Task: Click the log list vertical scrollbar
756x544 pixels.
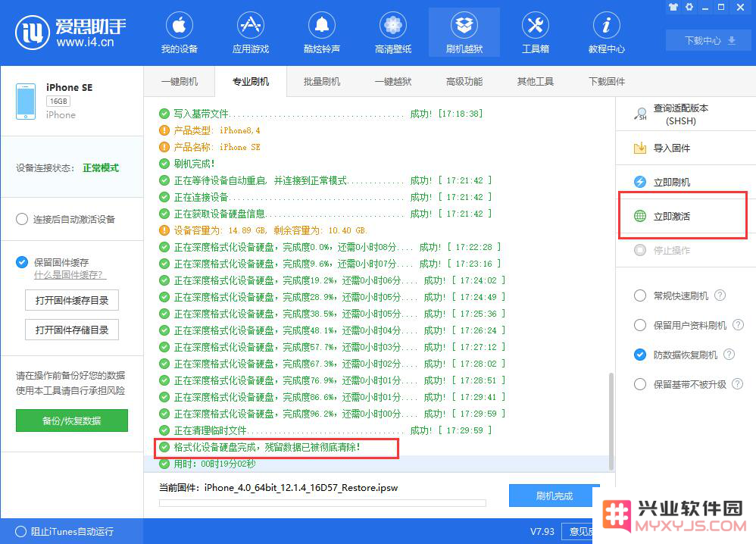Action: coord(611,421)
